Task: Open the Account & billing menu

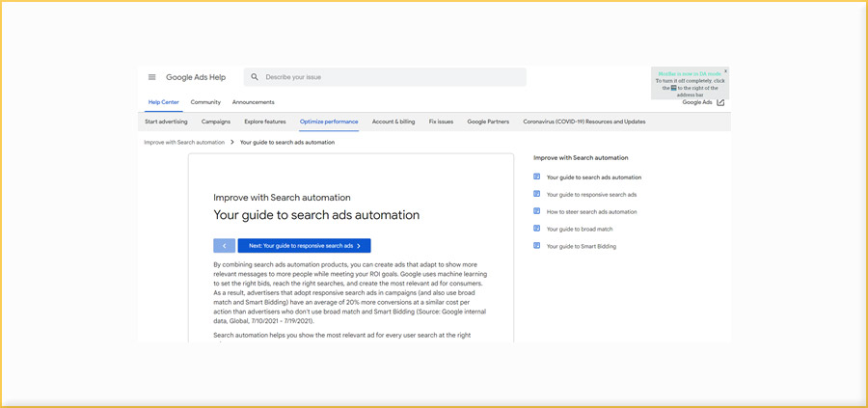Action: coord(393,122)
